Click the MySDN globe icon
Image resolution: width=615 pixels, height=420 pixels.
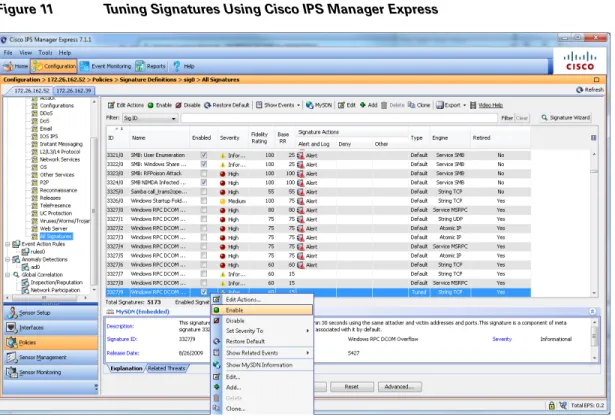(x=309, y=105)
